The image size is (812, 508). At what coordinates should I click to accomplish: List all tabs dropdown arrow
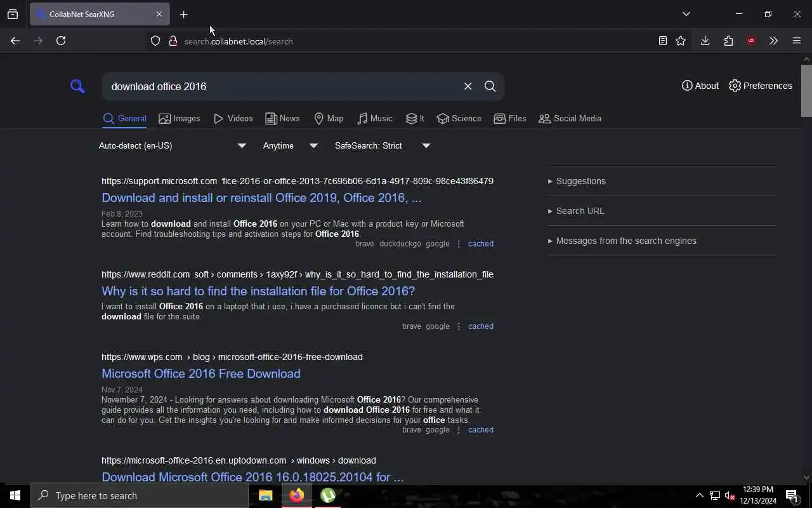(686, 14)
